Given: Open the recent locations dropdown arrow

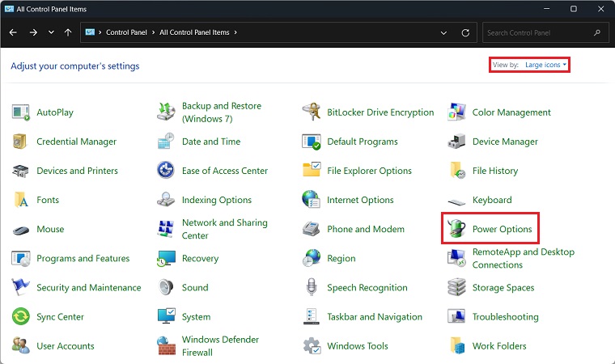Looking at the screenshot, I should pos(51,32).
